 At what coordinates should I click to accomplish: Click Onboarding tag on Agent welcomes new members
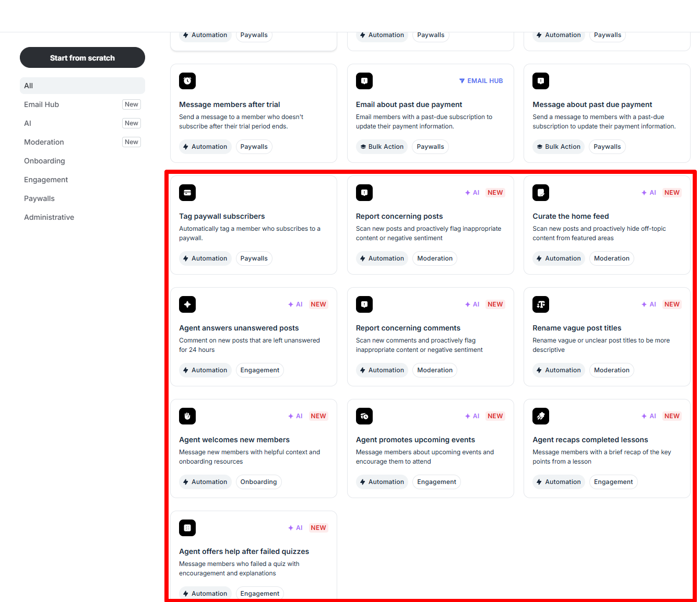259,482
